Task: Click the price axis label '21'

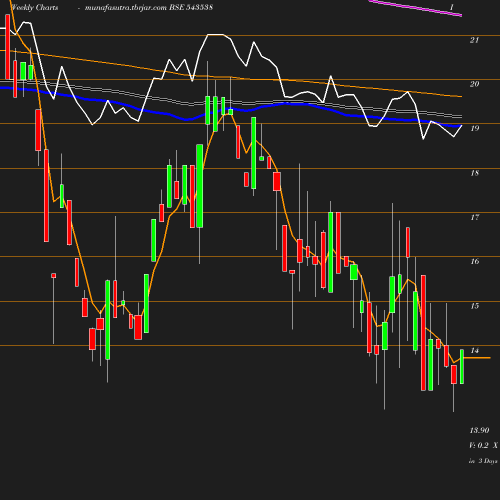Action: [x=474, y=40]
